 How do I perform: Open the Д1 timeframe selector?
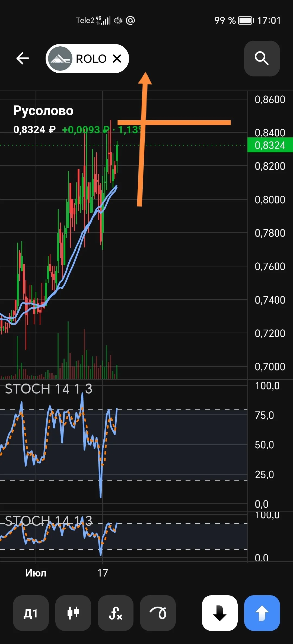[31, 613]
